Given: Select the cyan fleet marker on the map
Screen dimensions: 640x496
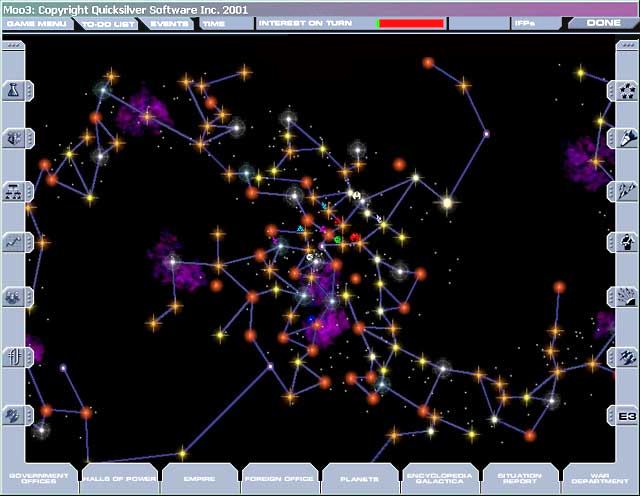Looking at the screenshot, I should [x=301, y=229].
